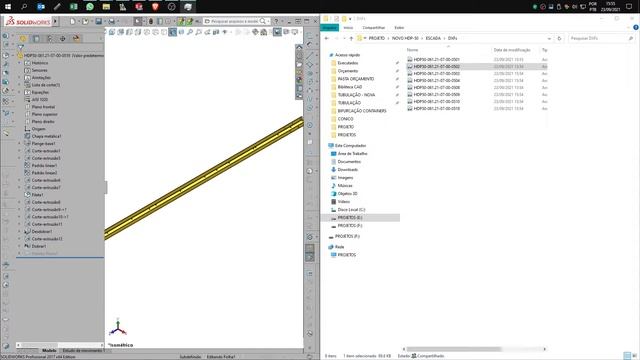Open File Explorer folder tab in task pane
The image size is (640, 360).
[x=299, y=64]
